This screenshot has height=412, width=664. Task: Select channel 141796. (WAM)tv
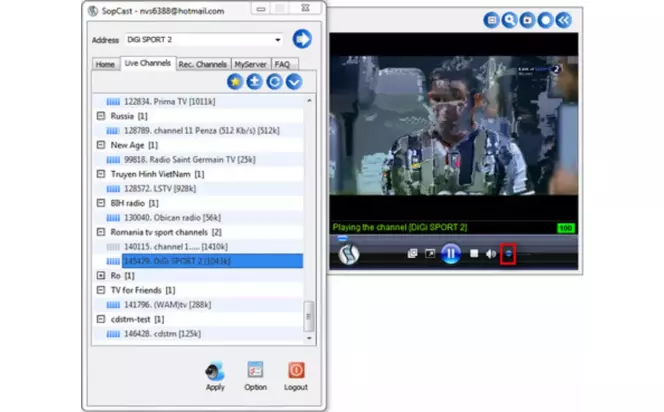(167, 304)
